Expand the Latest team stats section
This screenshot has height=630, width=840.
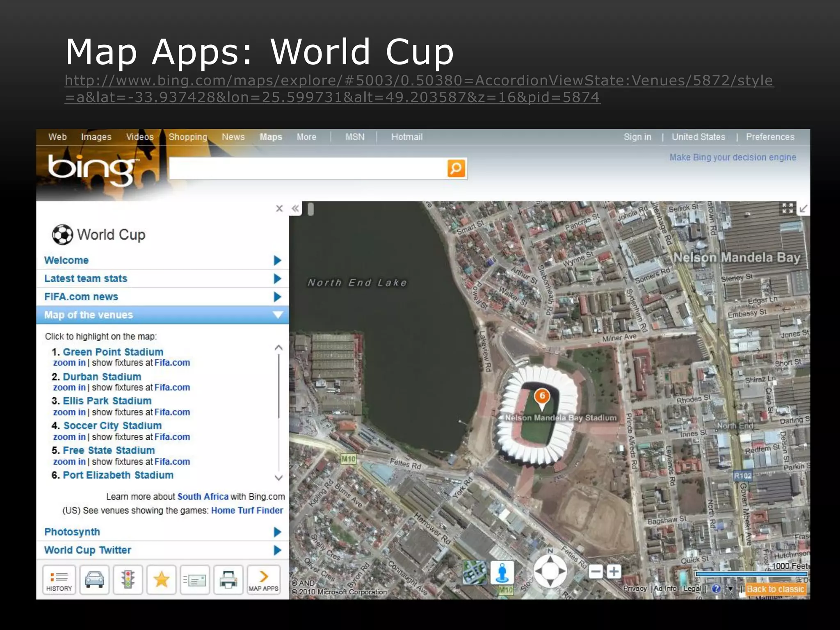pos(162,278)
